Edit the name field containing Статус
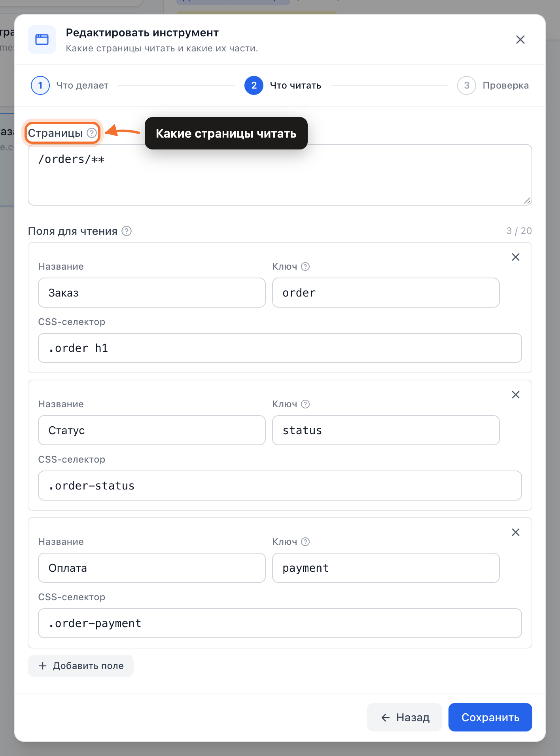This screenshot has width=560, height=756. (x=152, y=430)
